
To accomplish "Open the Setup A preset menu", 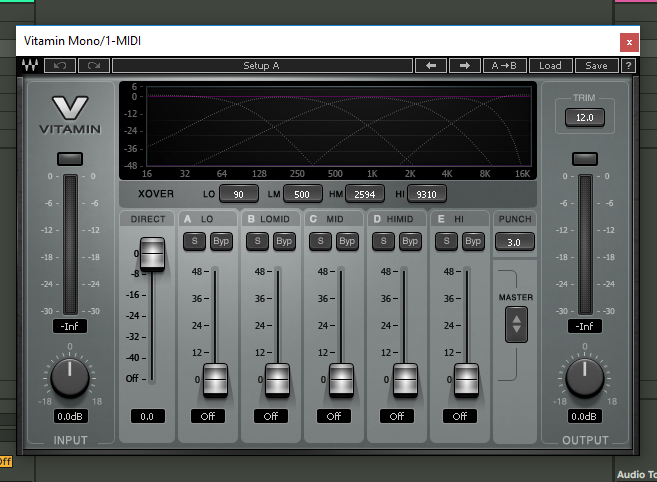I will click(x=262, y=65).
